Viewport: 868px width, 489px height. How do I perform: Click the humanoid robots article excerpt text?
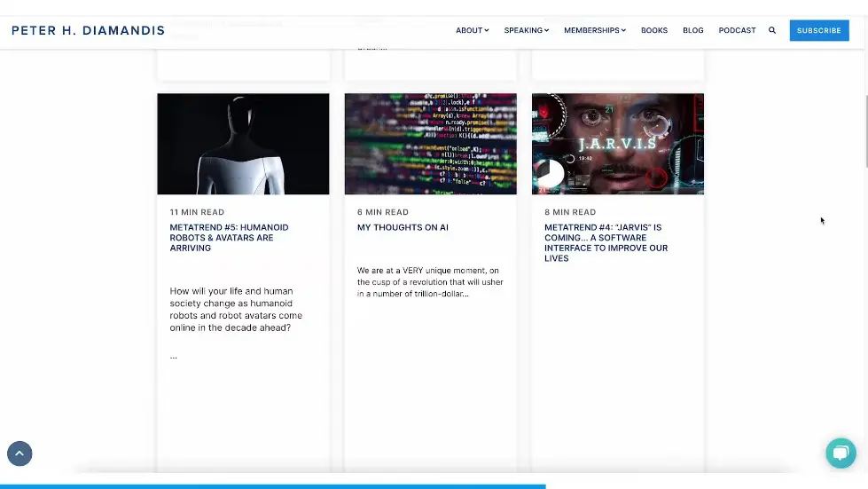point(236,309)
